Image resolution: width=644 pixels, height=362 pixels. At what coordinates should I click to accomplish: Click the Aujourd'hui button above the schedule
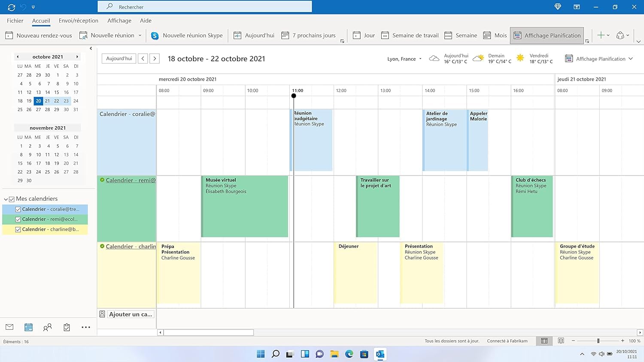(119, 59)
